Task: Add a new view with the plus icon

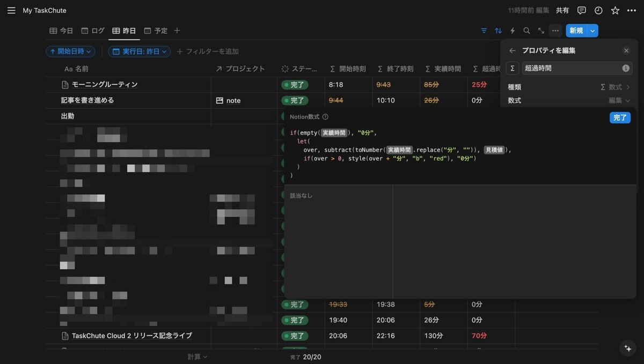Action: click(177, 31)
